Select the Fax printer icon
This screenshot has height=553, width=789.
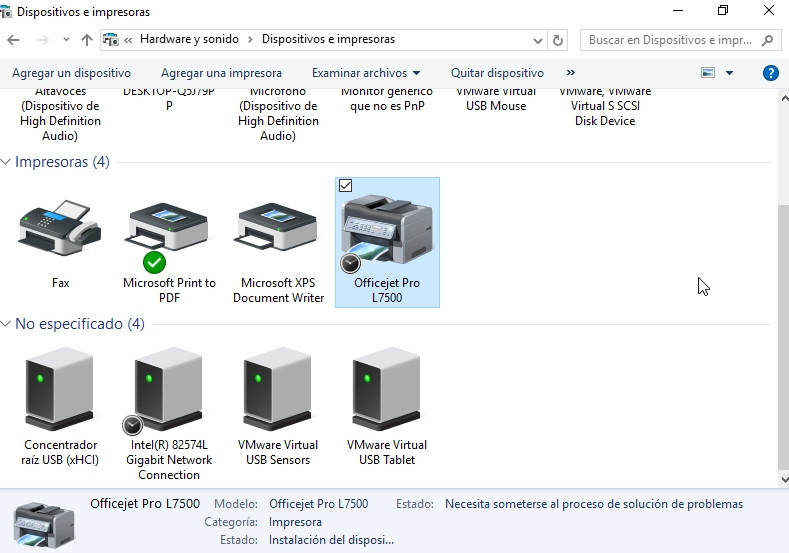click(60, 230)
